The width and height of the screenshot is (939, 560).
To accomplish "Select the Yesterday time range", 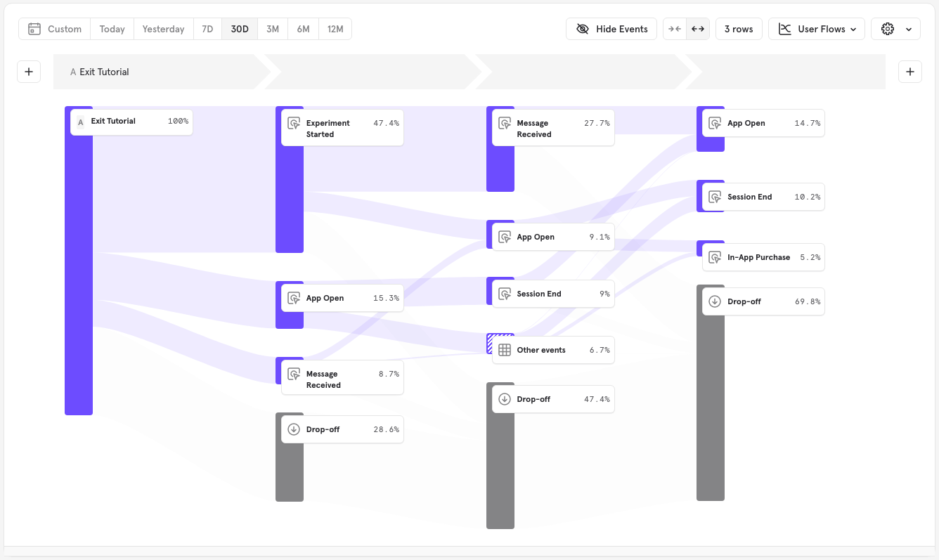I will pyautogui.click(x=163, y=29).
